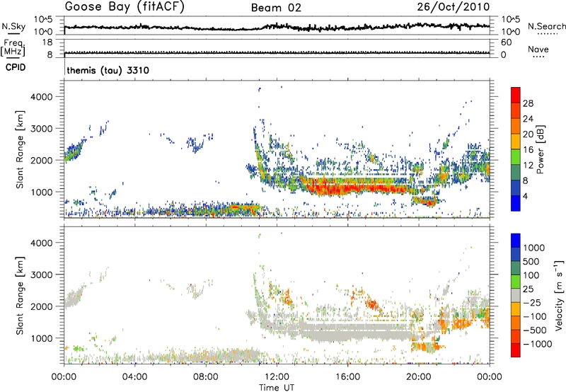Click the "04:00" time axis label
Screen dimensions: 566x392
point(134,377)
